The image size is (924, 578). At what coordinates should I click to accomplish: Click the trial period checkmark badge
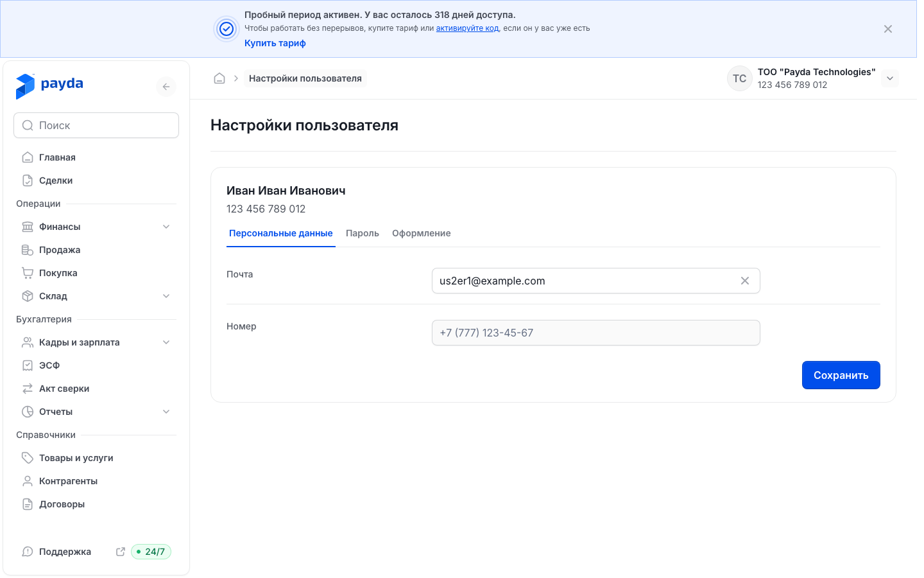pyautogui.click(x=227, y=29)
